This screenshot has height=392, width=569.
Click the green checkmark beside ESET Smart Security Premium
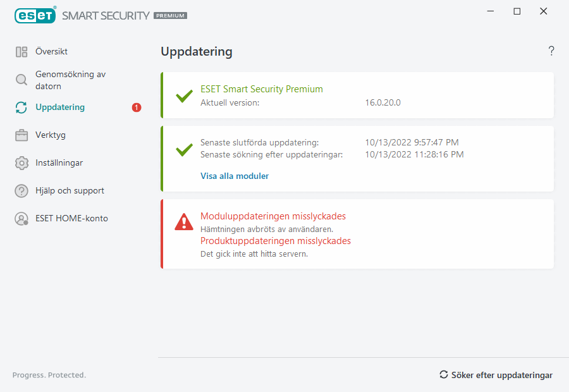tap(184, 96)
